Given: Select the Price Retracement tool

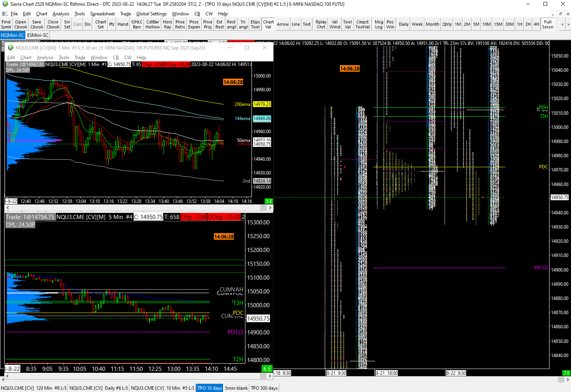Looking at the screenshot, I should point(180,24).
